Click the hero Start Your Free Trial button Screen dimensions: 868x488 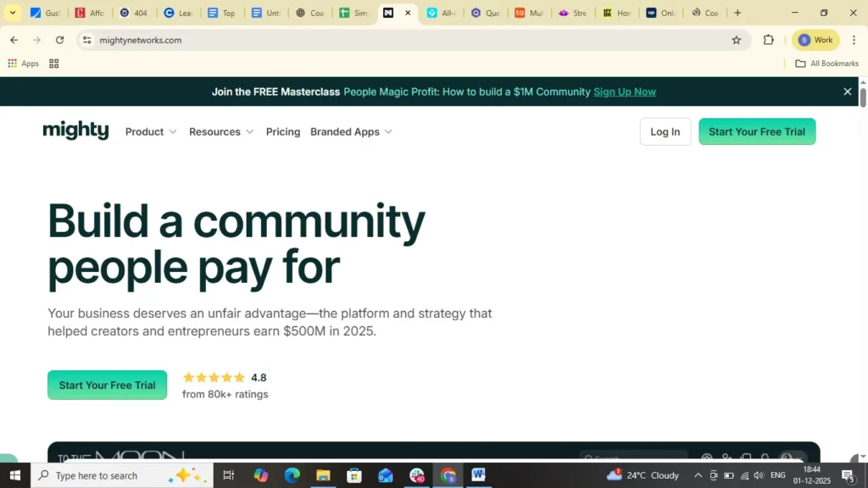click(107, 385)
